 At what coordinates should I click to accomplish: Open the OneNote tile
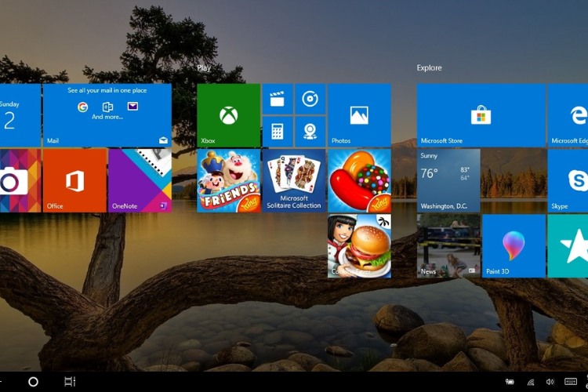pyautogui.click(x=140, y=180)
